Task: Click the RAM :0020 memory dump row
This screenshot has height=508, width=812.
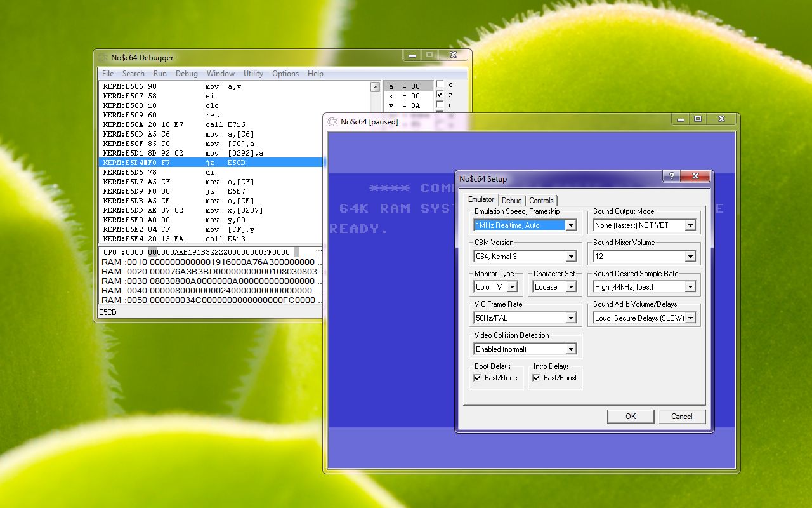Action: [211, 271]
